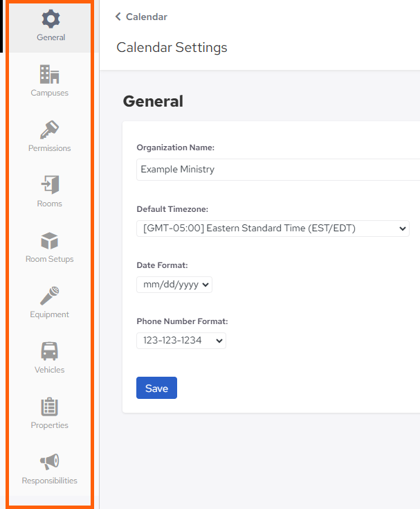420x509 pixels.
Task: Click the Organization Name label
Action: (176, 148)
